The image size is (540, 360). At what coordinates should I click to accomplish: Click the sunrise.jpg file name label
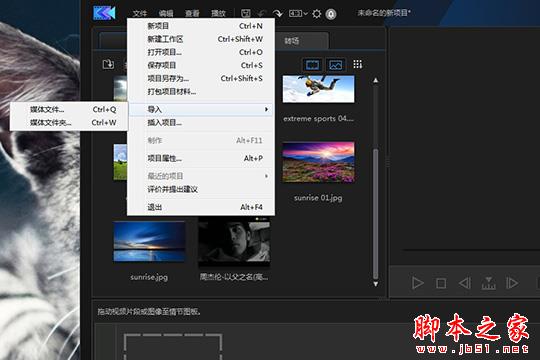click(149, 277)
